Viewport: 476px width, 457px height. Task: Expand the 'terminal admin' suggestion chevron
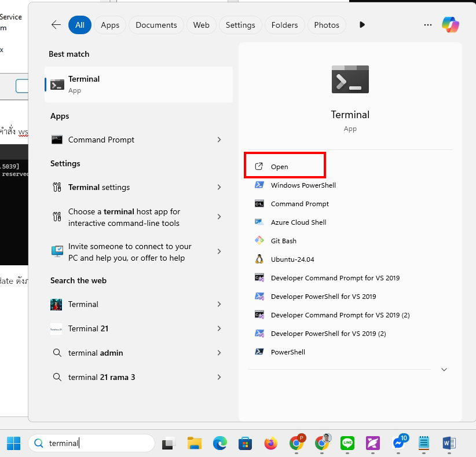tap(219, 353)
